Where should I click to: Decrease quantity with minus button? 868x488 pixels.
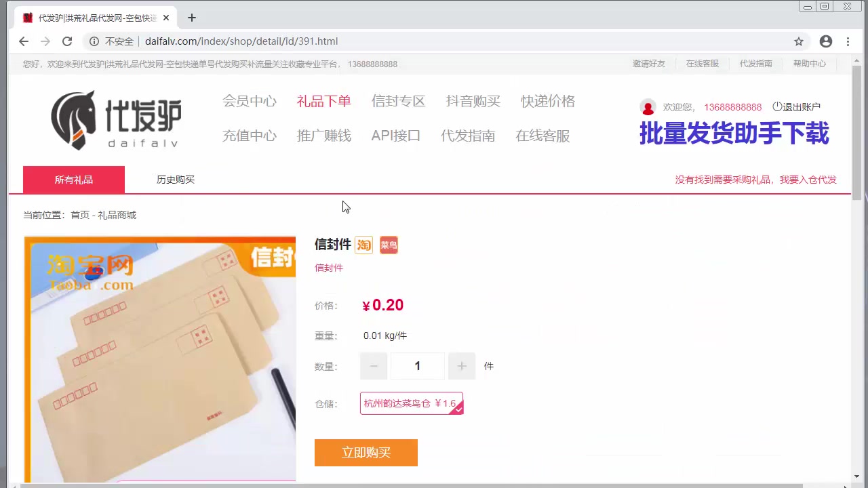(x=374, y=366)
